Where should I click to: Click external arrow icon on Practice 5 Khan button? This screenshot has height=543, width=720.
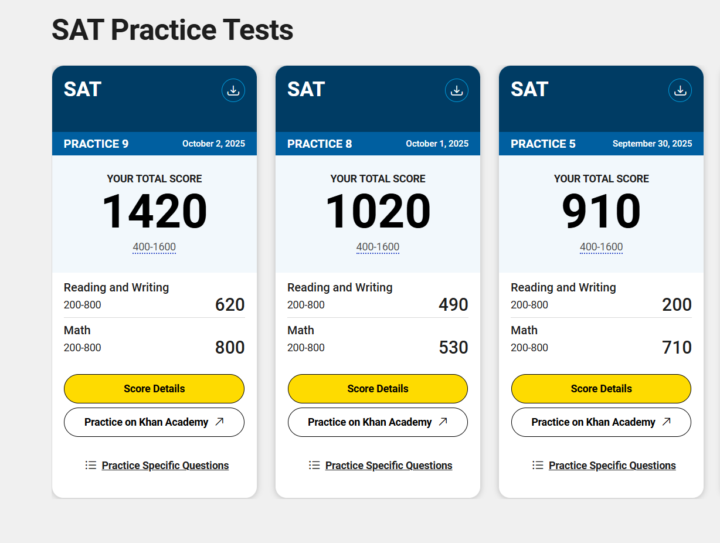(x=667, y=422)
